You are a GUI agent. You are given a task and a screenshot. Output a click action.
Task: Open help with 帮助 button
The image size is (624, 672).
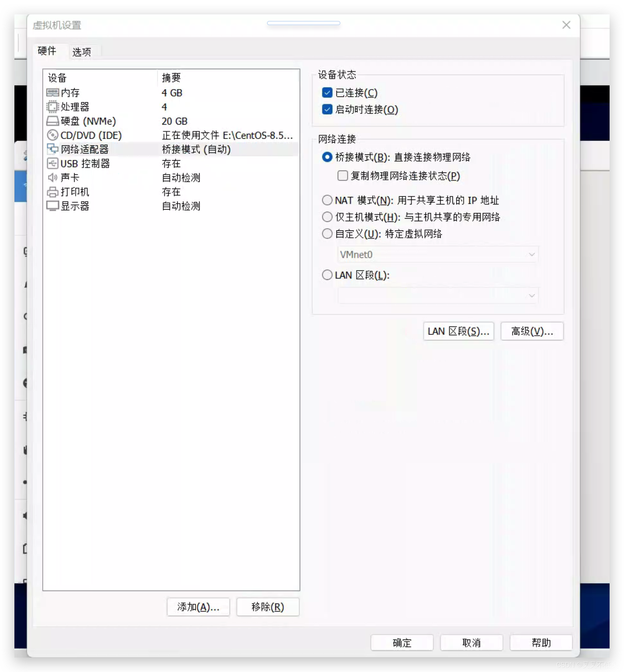(x=541, y=643)
